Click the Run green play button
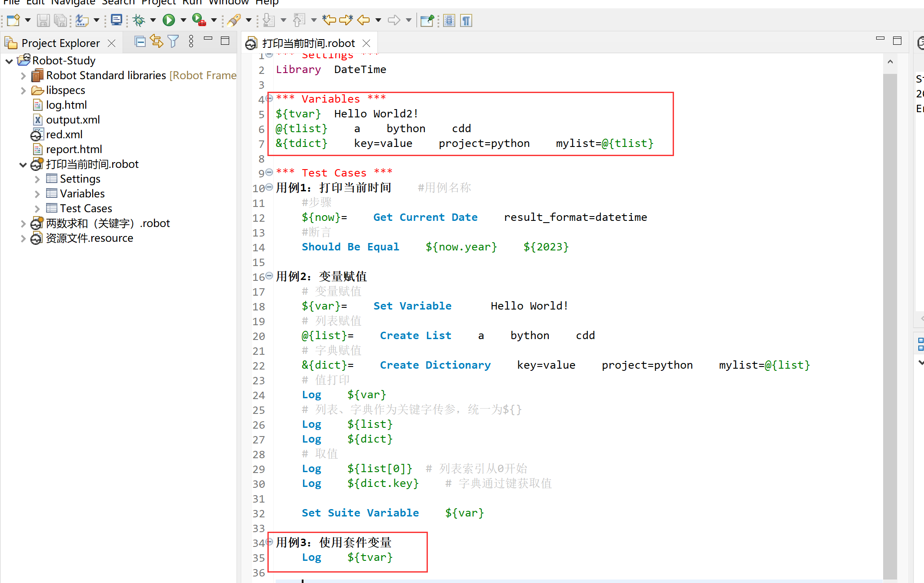This screenshot has height=583, width=924. pos(169,20)
